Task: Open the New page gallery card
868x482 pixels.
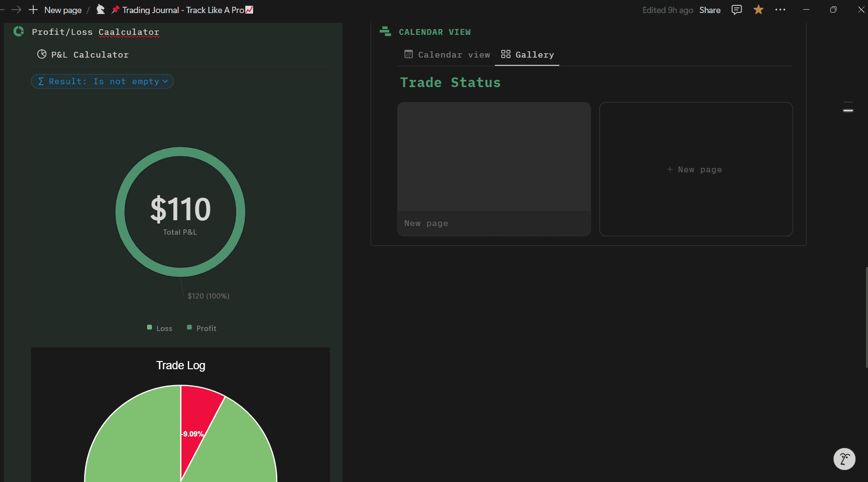Action: tap(494, 169)
